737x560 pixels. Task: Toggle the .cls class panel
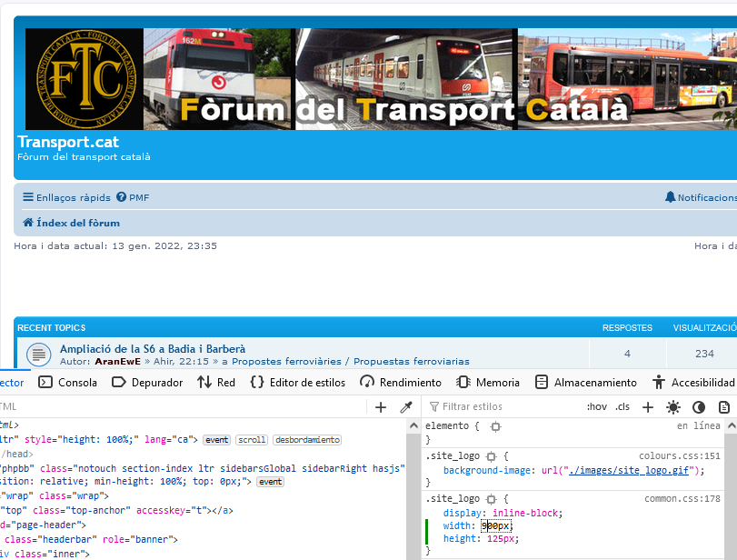[x=622, y=406]
